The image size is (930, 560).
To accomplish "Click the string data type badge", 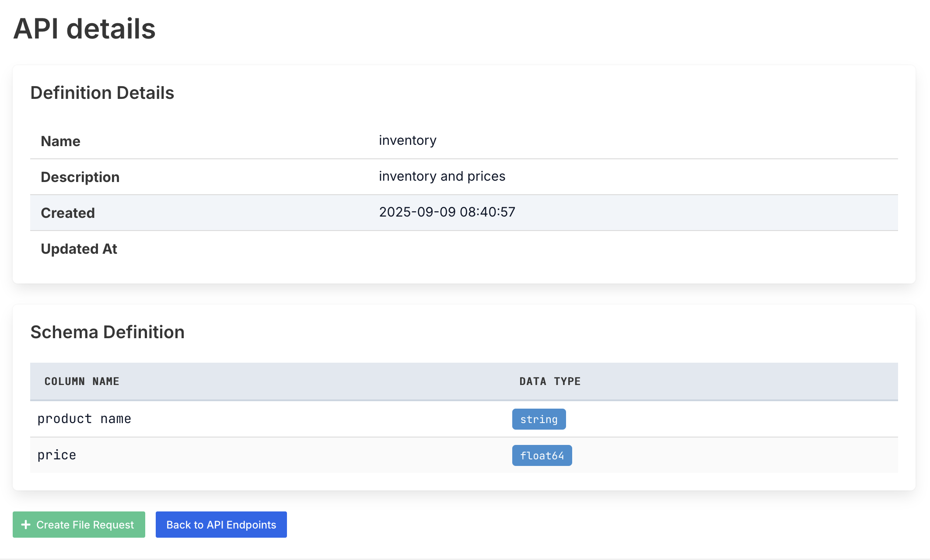I will [x=538, y=419].
